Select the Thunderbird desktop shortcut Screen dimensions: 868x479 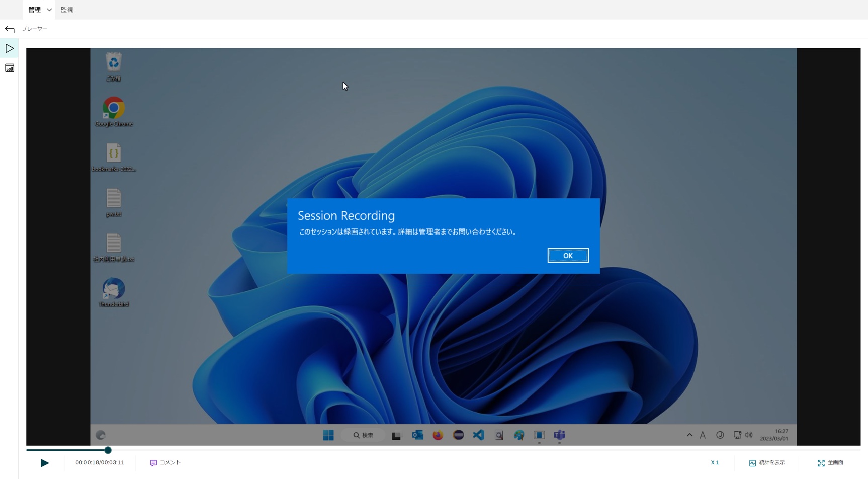tap(114, 290)
